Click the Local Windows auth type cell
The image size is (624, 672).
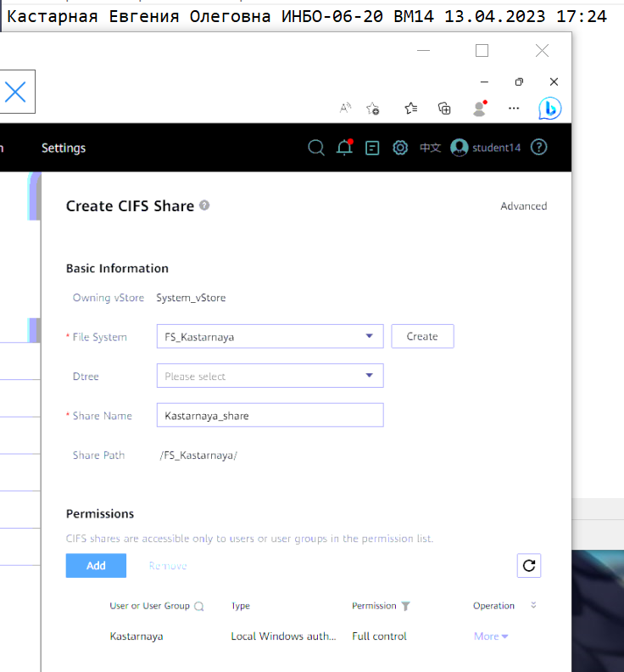(x=283, y=636)
